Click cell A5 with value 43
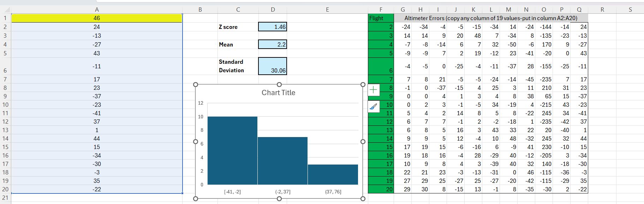 [97, 53]
